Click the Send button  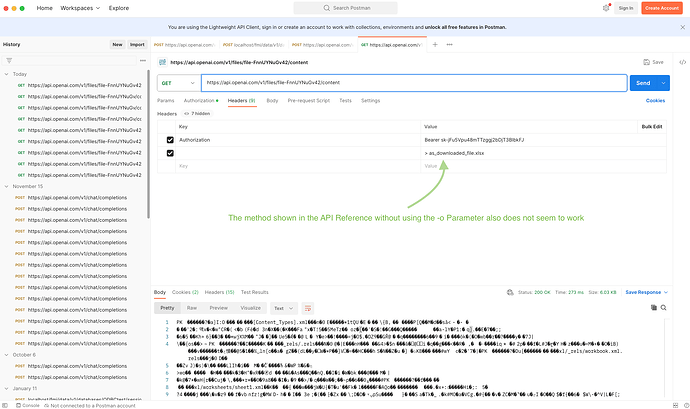[643, 83]
